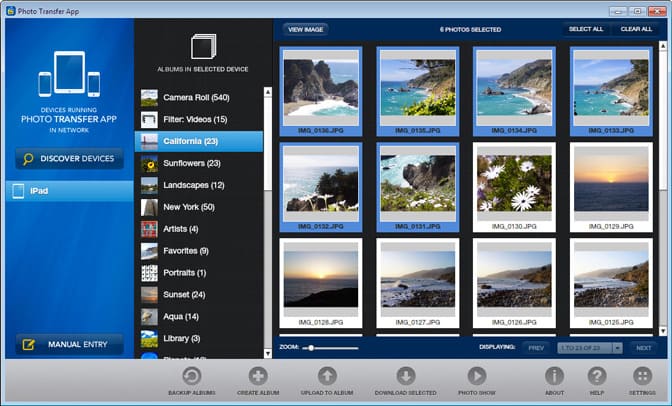Deselect photo IMG_0135.JPG
This screenshot has width=672, height=406.
click(x=418, y=91)
